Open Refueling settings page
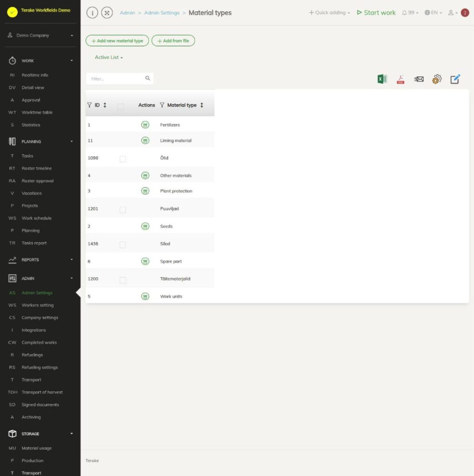This screenshot has height=476, width=474. [40, 367]
